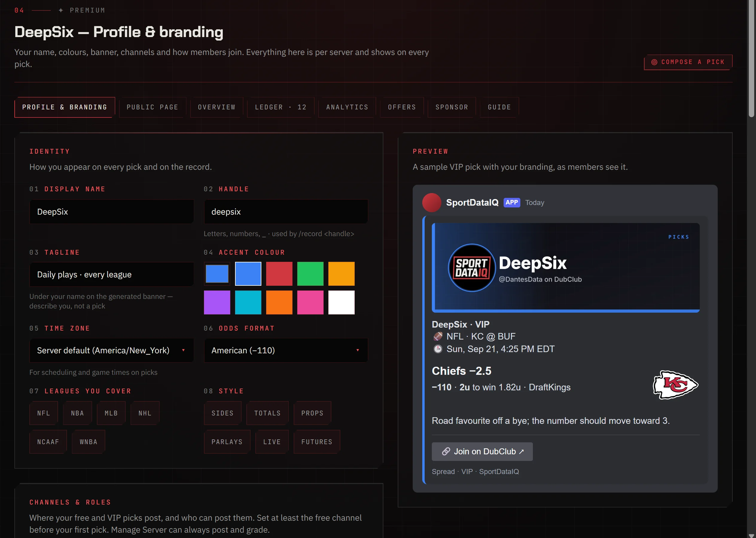Toggle the WNBA league chip
This screenshot has height=538, width=756.
(x=89, y=442)
